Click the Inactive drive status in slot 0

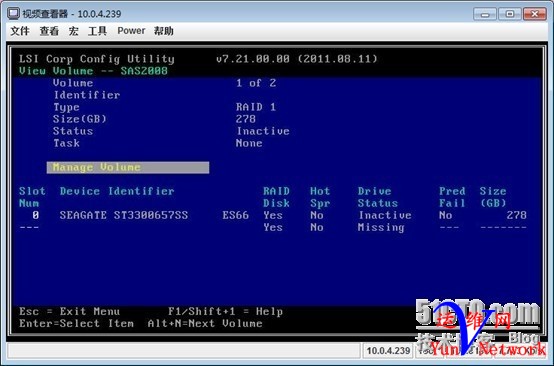coord(385,215)
